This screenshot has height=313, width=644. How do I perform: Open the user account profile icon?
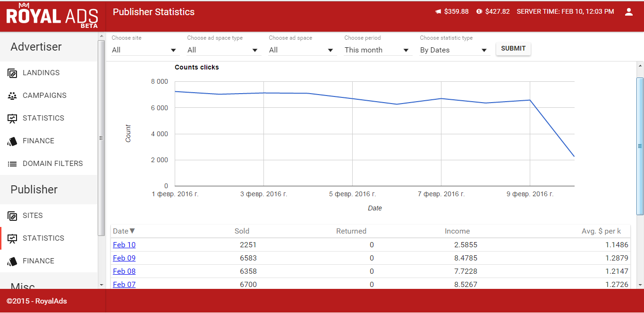(628, 12)
